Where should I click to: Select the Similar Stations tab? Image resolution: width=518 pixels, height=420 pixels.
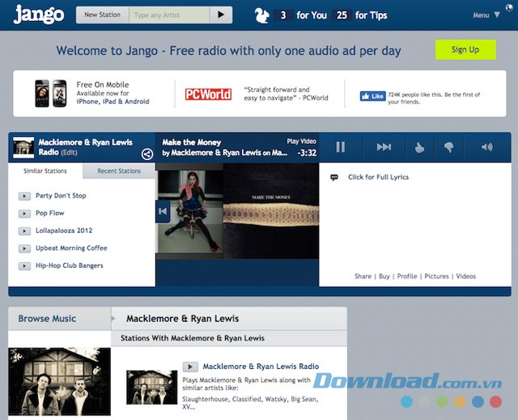[45, 171]
